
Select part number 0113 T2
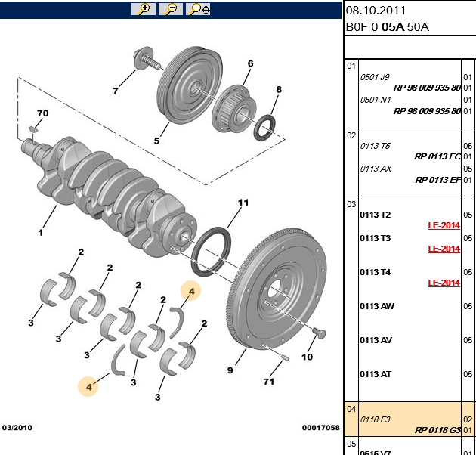(376, 215)
